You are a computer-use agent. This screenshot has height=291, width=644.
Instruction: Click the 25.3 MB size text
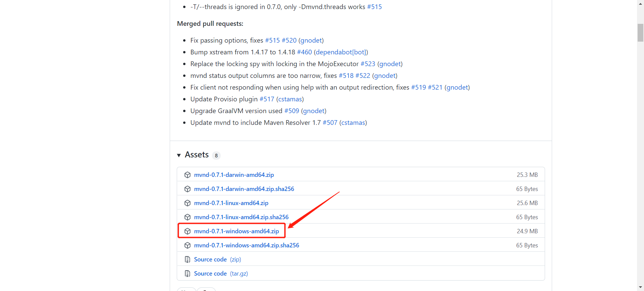[527, 175]
